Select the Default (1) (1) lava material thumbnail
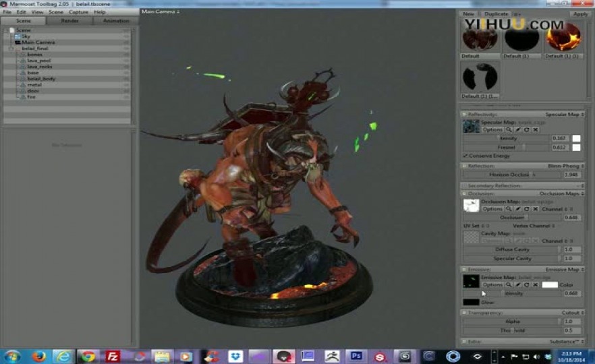Viewport: 595px width, 364px height. pyautogui.click(x=563, y=38)
